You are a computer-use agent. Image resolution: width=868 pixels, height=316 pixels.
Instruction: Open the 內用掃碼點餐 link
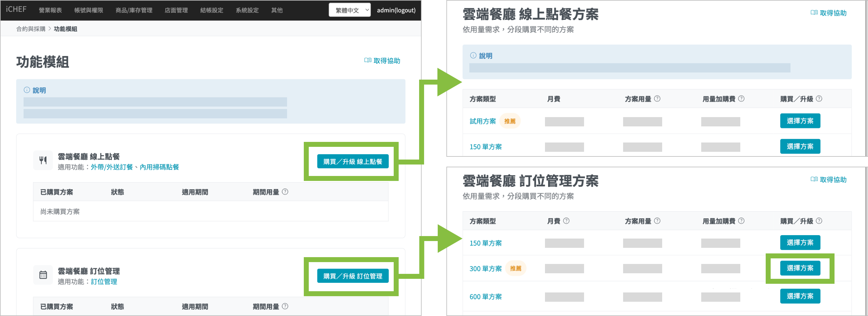pos(159,167)
